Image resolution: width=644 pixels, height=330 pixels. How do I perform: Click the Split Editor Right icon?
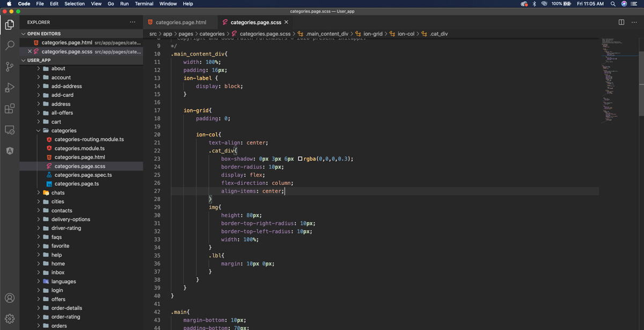tap(621, 22)
